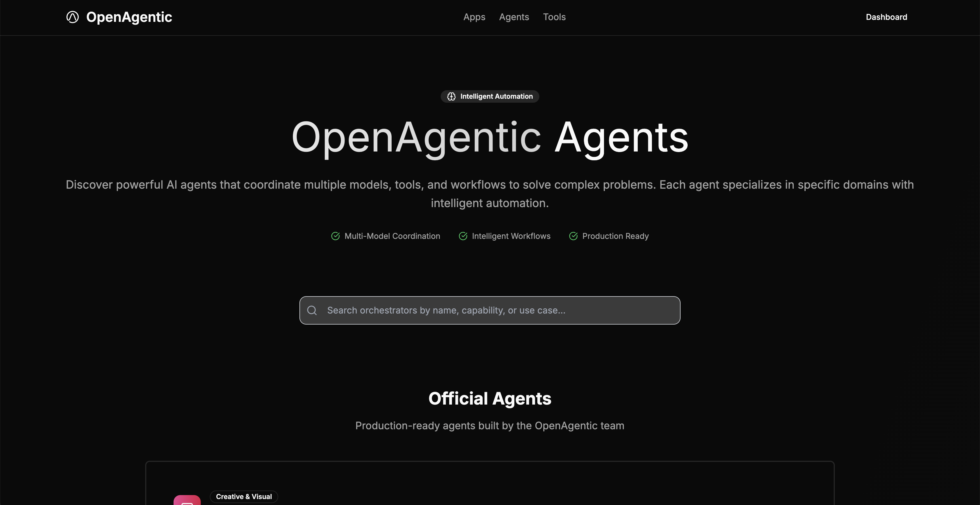
Task: Focus the Search orchestrators input field
Action: (x=495, y=311)
